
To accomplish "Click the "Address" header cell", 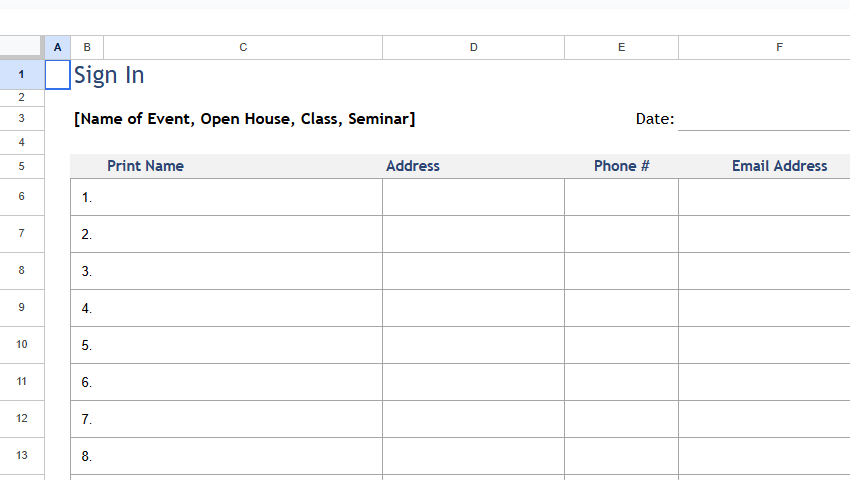I will (x=413, y=166).
